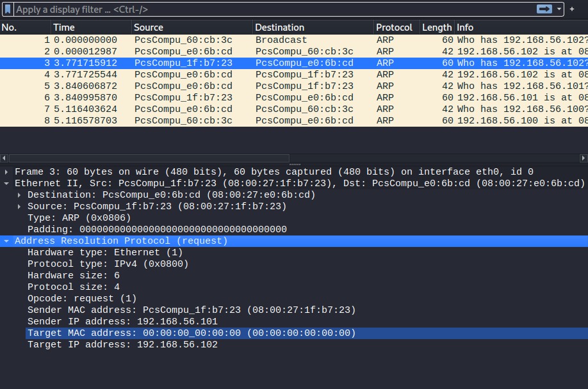Sort packets by the Length column header
Screen dimensions: 588x389
coord(436,28)
